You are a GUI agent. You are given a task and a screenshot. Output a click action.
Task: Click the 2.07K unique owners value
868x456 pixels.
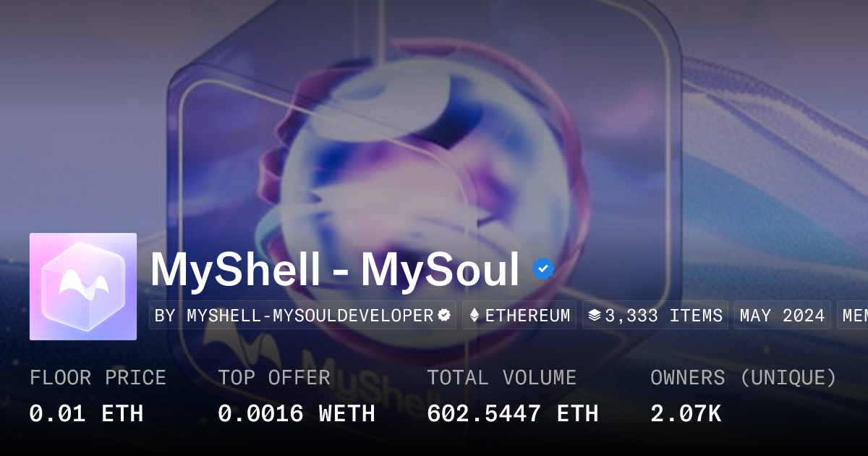click(686, 413)
